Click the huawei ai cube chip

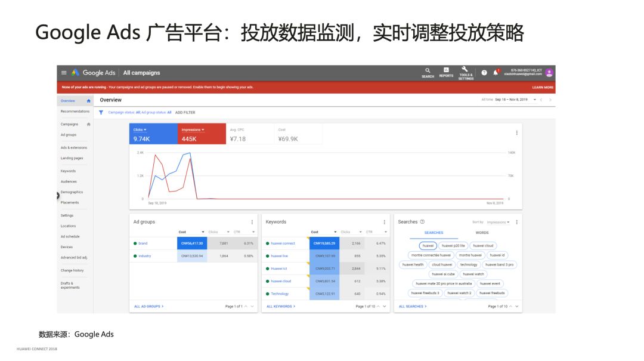(x=443, y=274)
